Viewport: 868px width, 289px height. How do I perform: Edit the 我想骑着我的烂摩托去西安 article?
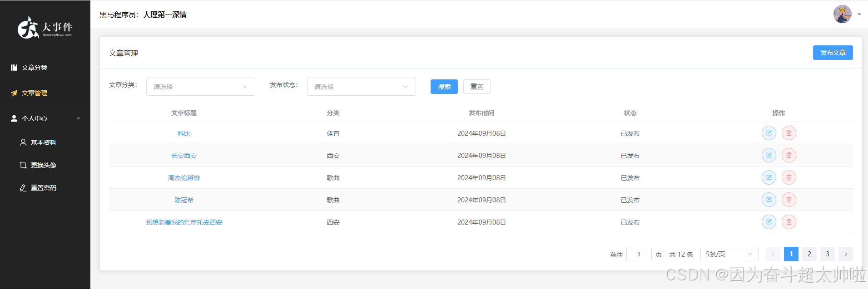point(769,222)
